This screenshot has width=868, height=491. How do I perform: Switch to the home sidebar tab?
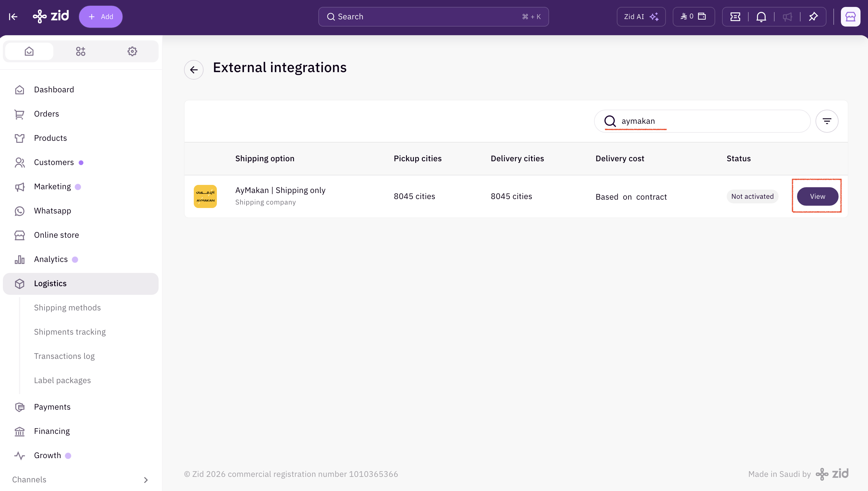pos(29,51)
